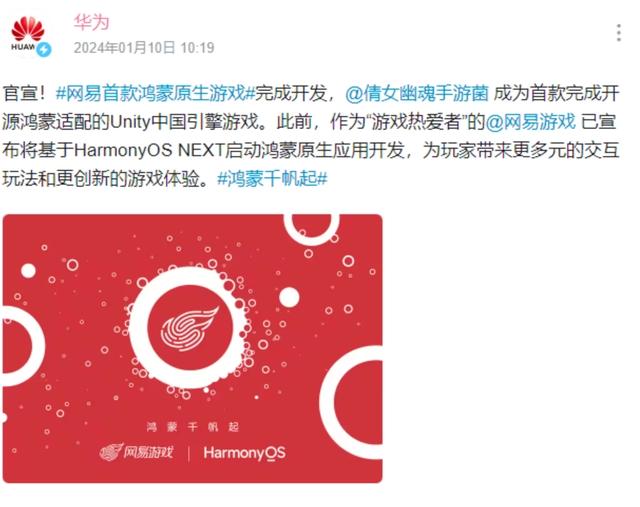The width and height of the screenshot is (640, 507).
Task: Open blue hashtag #鸿蒙千帆起# ending the post
Action: pyautogui.click(x=272, y=178)
